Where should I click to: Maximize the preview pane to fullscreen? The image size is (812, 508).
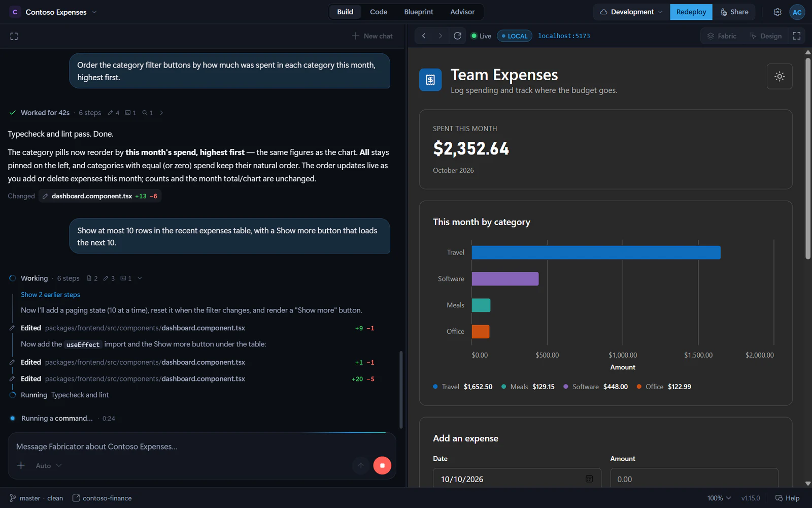797,36
